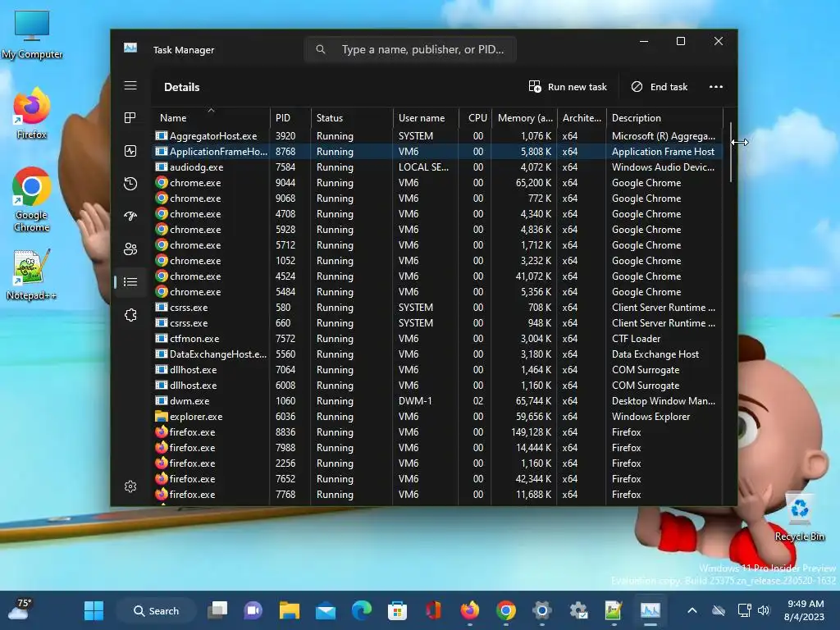Open the Recycle Bin desktop icon
The width and height of the screenshot is (840, 630).
pos(799,518)
